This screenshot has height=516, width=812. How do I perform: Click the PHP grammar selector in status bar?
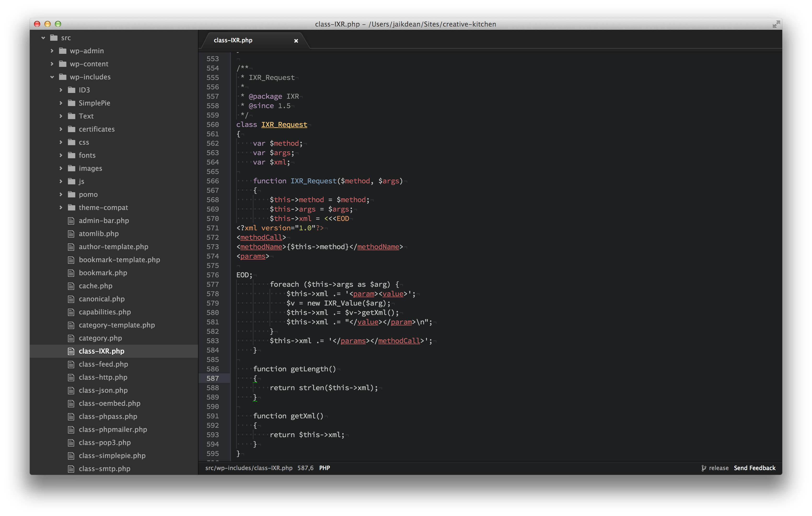(x=324, y=468)
